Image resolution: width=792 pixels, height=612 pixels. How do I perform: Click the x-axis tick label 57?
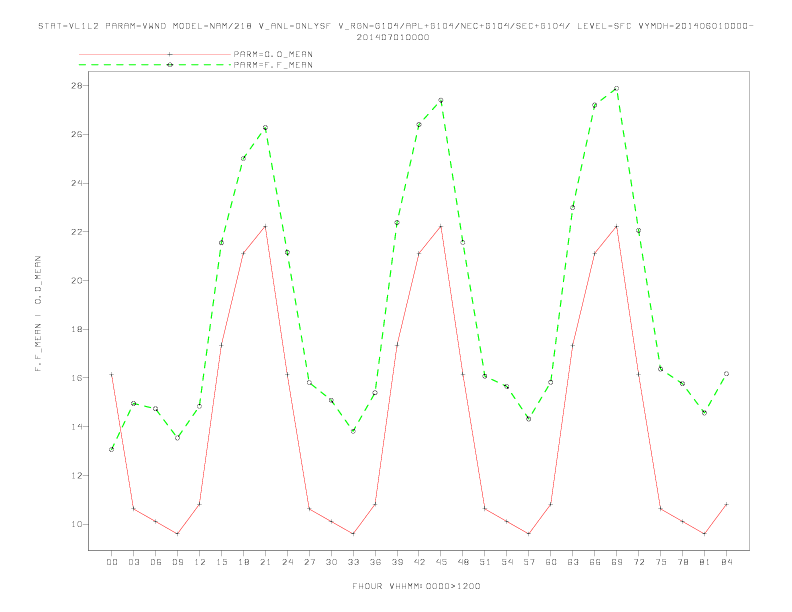[x=529, y=562]
